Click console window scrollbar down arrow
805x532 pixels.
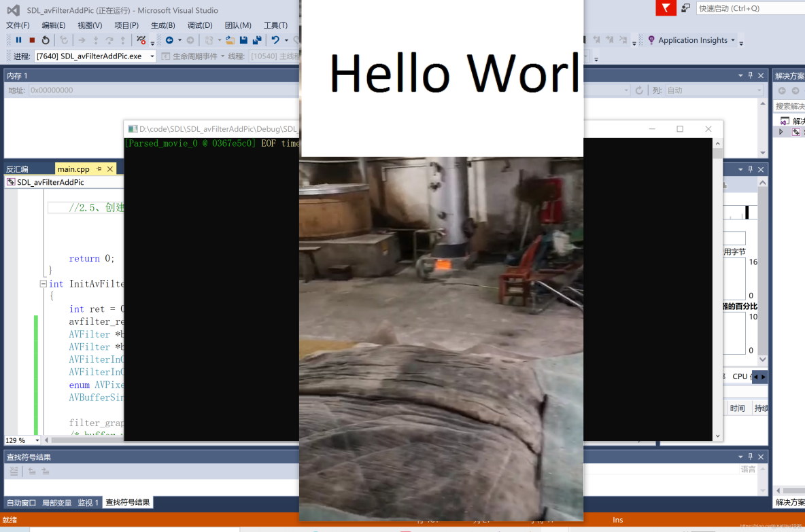718,436
